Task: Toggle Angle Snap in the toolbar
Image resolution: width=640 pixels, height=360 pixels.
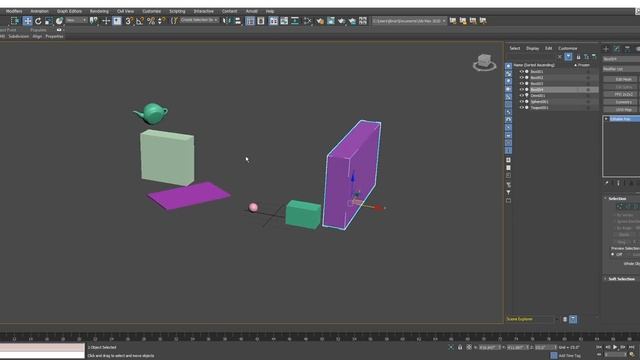Action: [x=140, y=21]
